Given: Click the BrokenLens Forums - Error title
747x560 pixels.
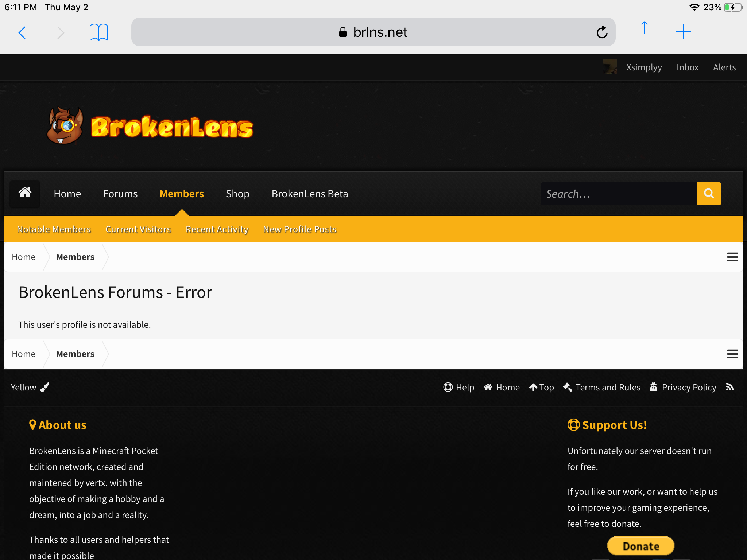Looking at the screenshot, I should (x=115, y=292).
